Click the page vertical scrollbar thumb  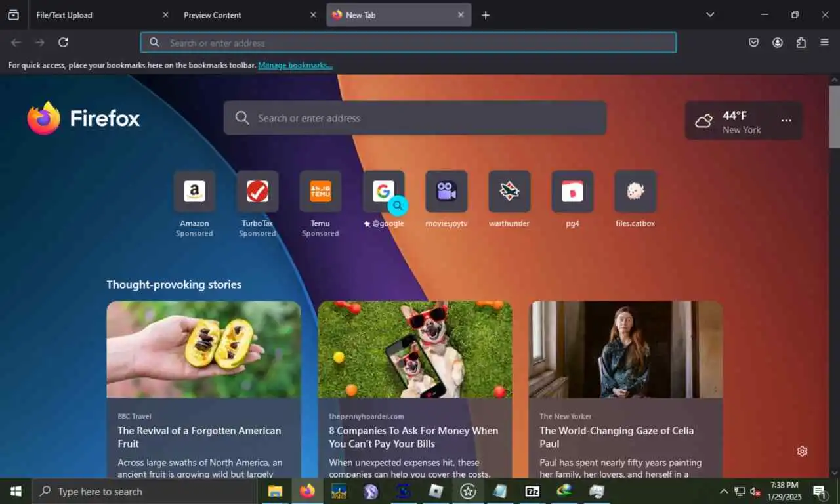point(834,117)
